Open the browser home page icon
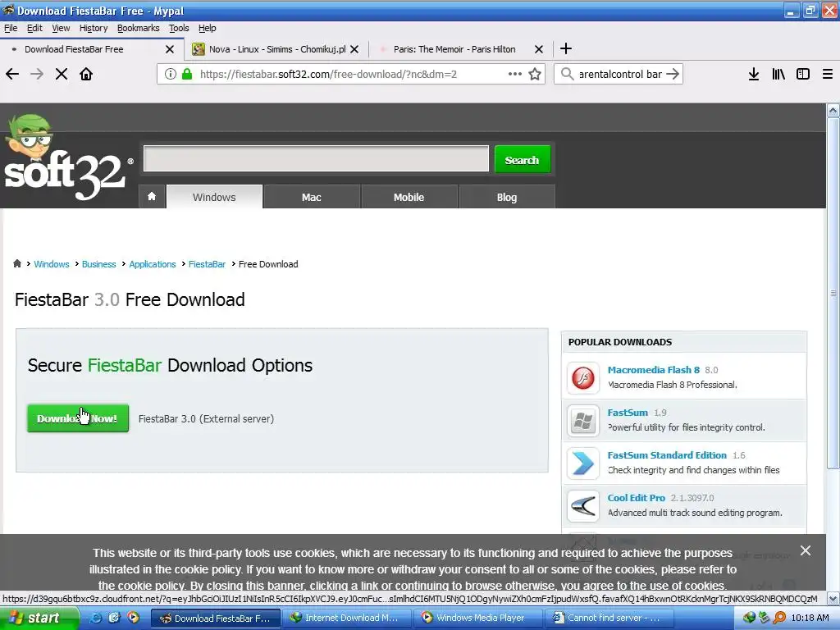The height and width of the screenshot is (630, 840). click(86, 74)
